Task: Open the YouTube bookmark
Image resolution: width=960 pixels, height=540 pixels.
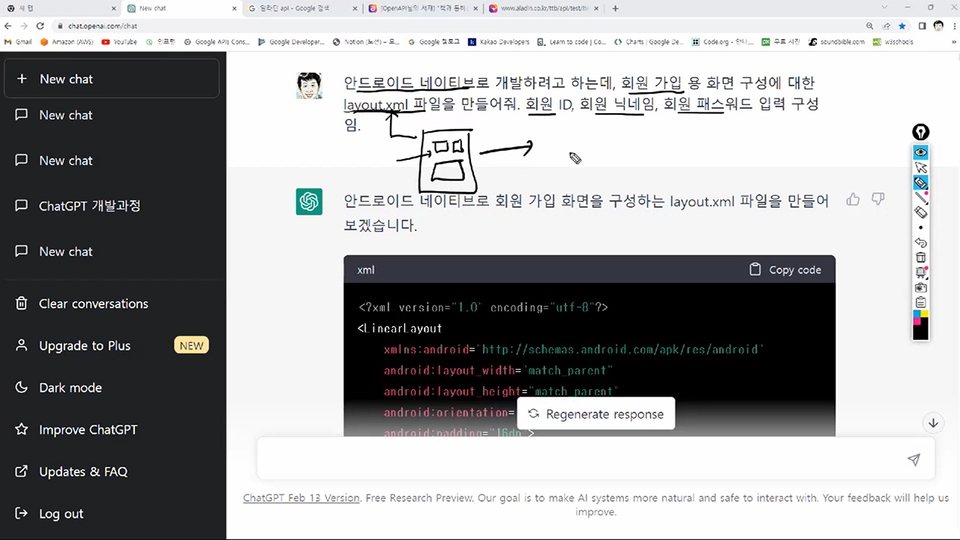Action: point(119,42)
